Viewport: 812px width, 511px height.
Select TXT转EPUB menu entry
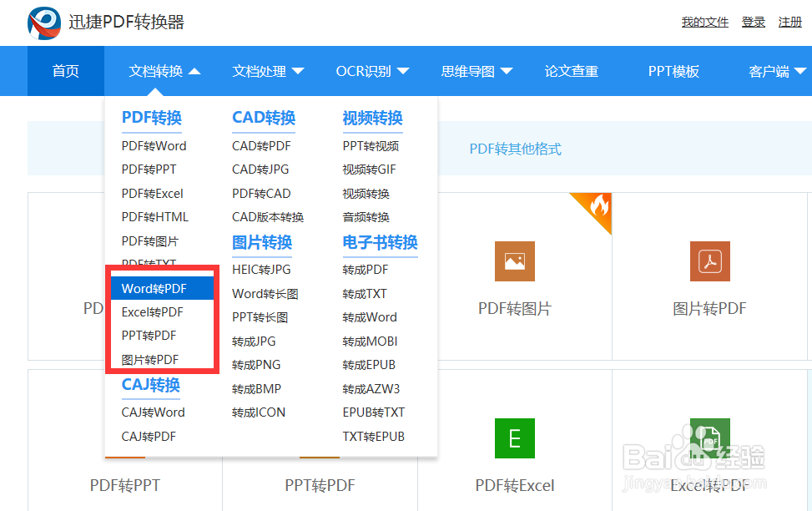click(373, 437)
